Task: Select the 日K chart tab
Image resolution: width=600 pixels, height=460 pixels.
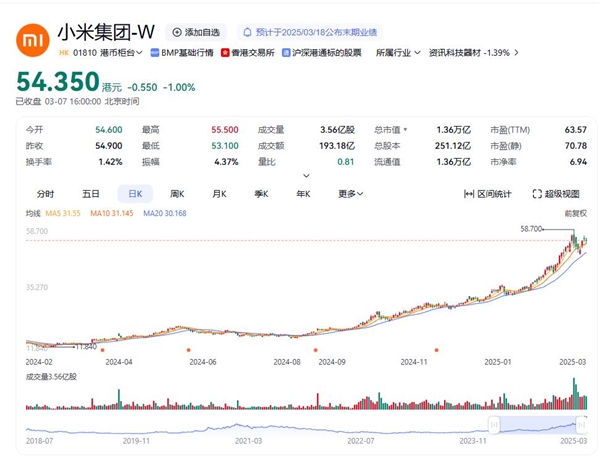Action: point(135,194)
